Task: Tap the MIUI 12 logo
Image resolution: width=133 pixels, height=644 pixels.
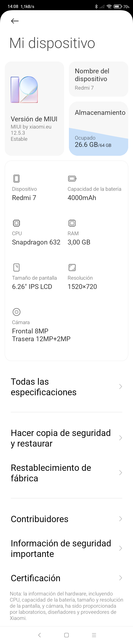Action: click(x=24, y=90)
